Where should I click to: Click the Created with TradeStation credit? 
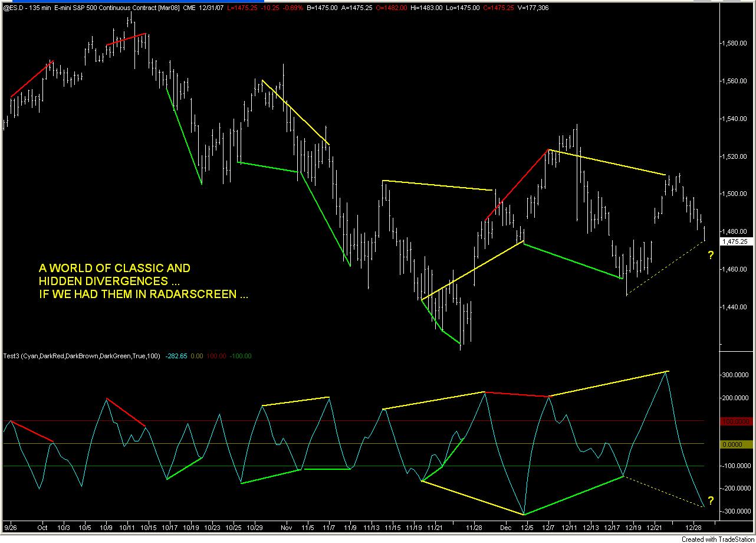point(718,539)
